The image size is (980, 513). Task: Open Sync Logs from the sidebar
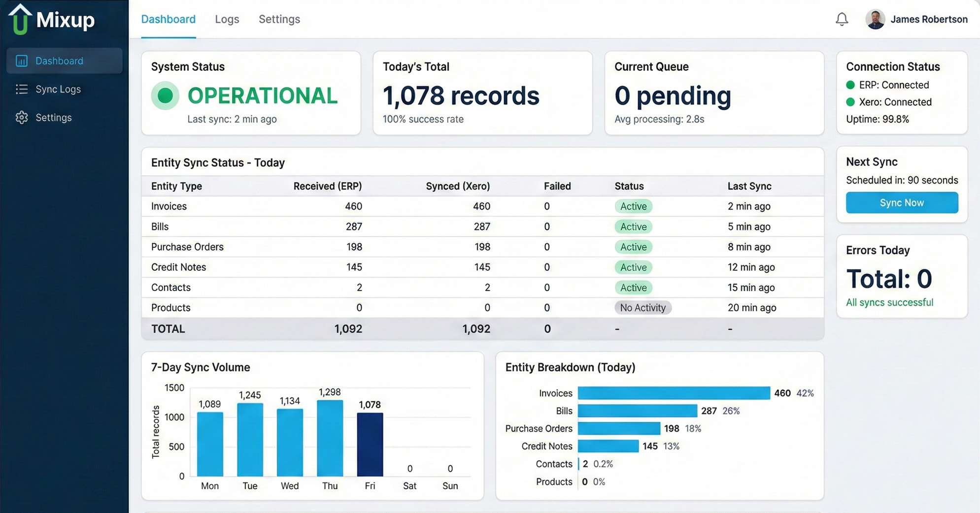(x=58, y=89)
